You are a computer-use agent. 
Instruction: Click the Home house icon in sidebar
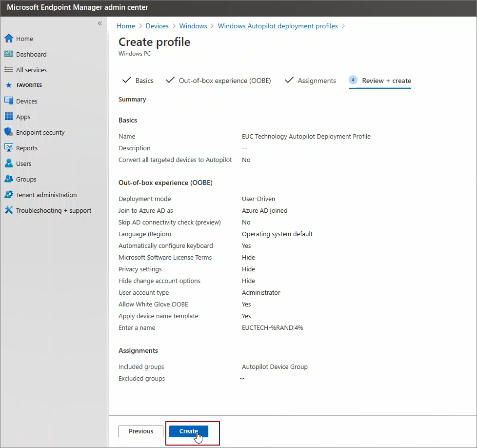[9, 39]
